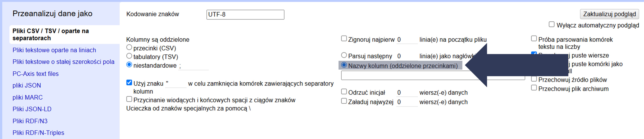Toggle Odrzuć inicjał rows checkbox
Screen dimensions: 644x139
tap(344, 92)
